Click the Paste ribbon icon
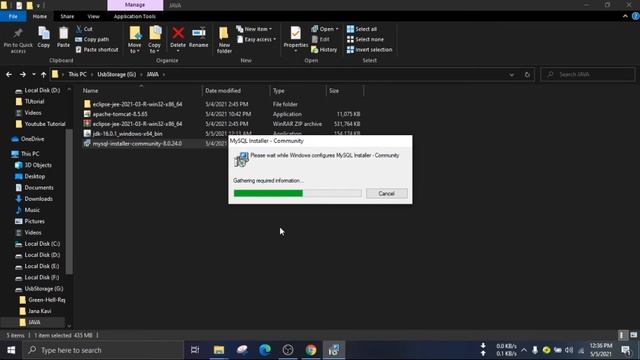The height and width of the screenshot is (360, 640). coord(63,37)
